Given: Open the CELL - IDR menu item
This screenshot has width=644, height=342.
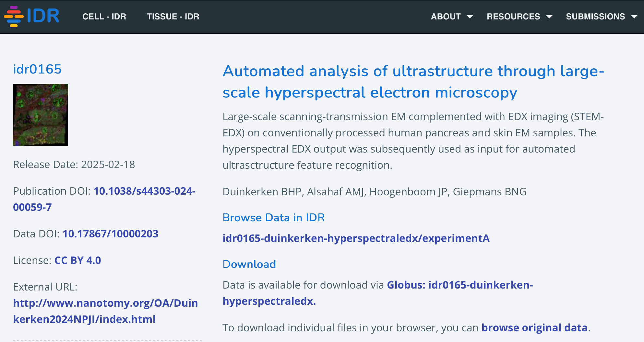Looking at the screenshot, I should (104, 17).
